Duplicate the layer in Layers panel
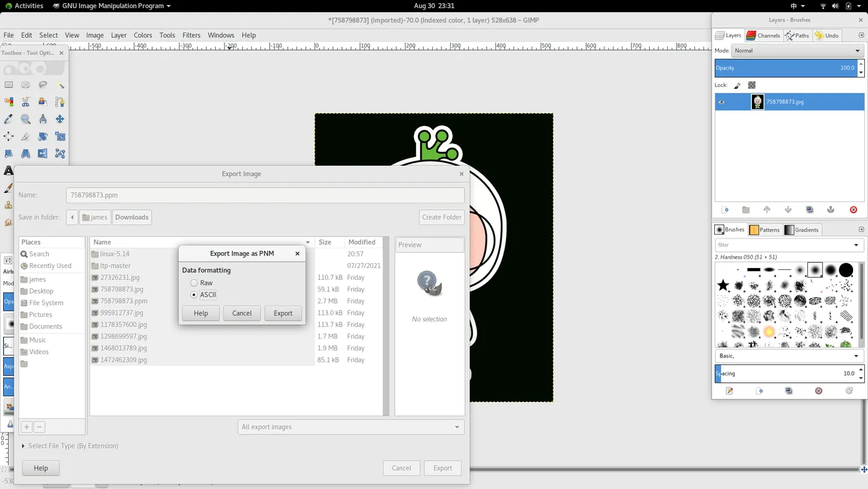868x489 pixels. click(x=809, y=210)
